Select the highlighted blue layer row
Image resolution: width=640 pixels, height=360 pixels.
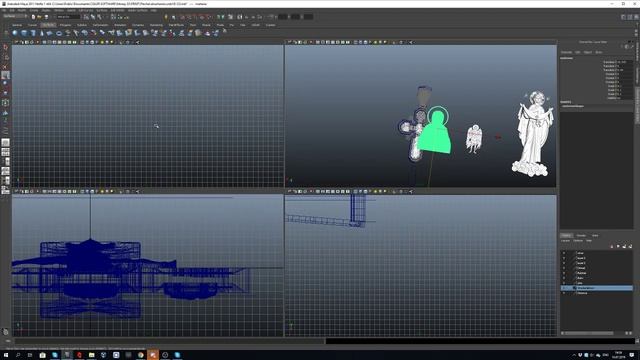tap(597, 288)
